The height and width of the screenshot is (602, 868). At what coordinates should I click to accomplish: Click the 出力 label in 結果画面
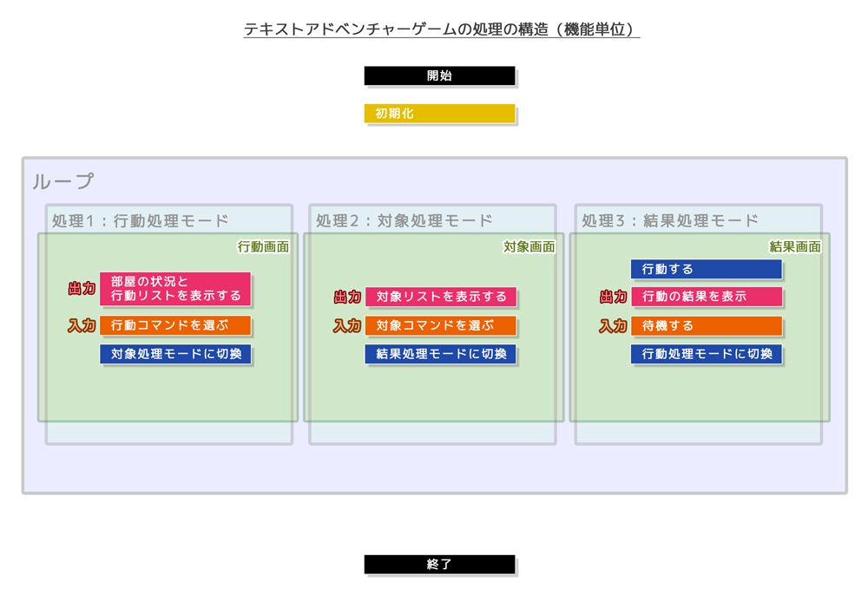point(614,297)
